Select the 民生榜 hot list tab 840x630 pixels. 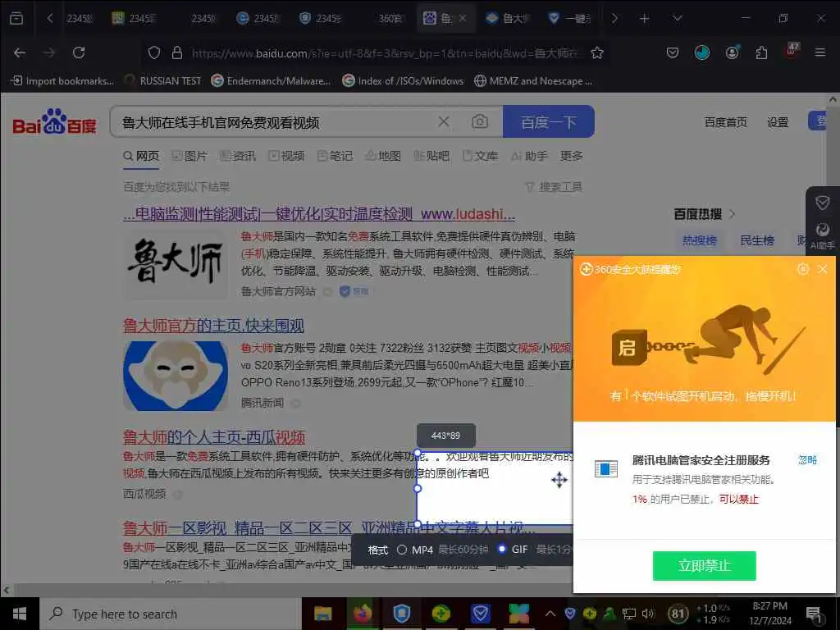tap(757, 240)
